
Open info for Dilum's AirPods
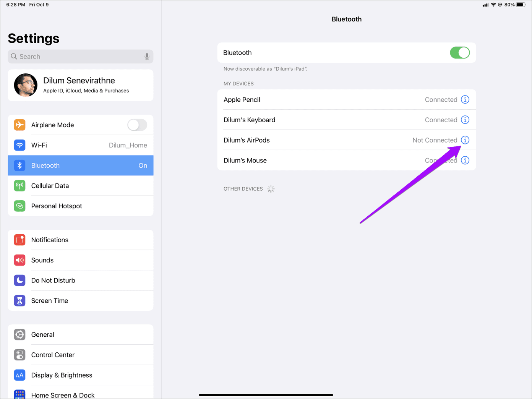pyautogui.click(x=465, y=140)
